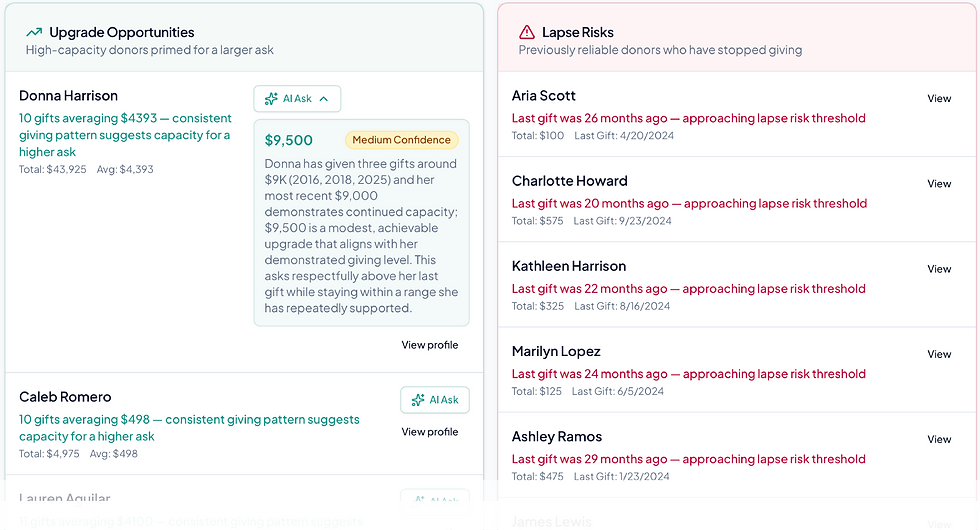Click "Avg: $4,393" under Donna Harrison
The width and height of the screenshot is (980, 530).
125,169
